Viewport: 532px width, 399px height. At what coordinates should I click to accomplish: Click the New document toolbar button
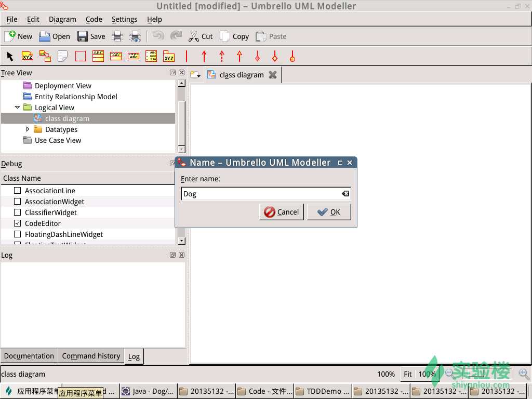(x=18, y=36)
